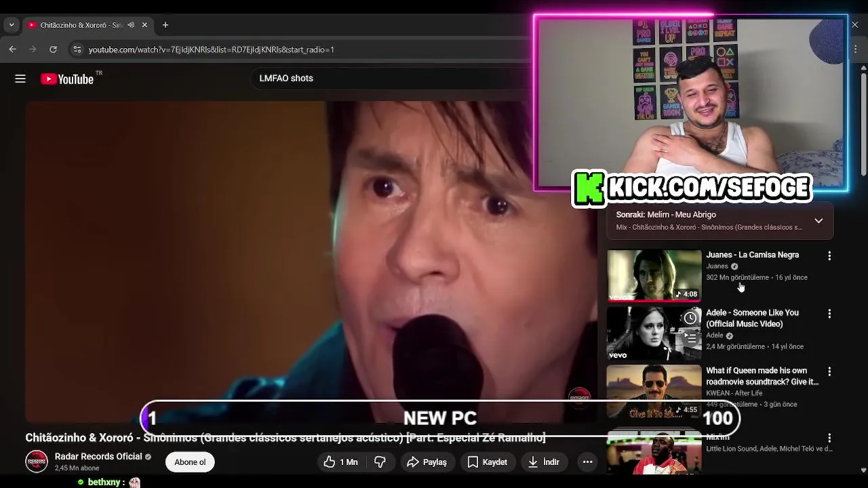Subscribe with the Abone ol button

point(190,462)
